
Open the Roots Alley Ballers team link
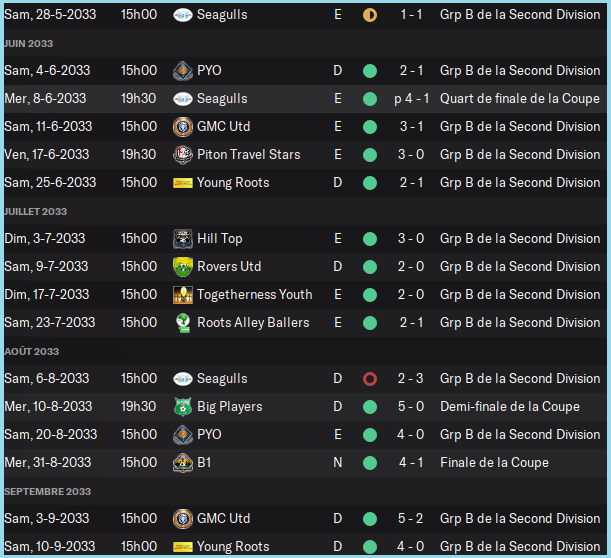pos(253,323)
